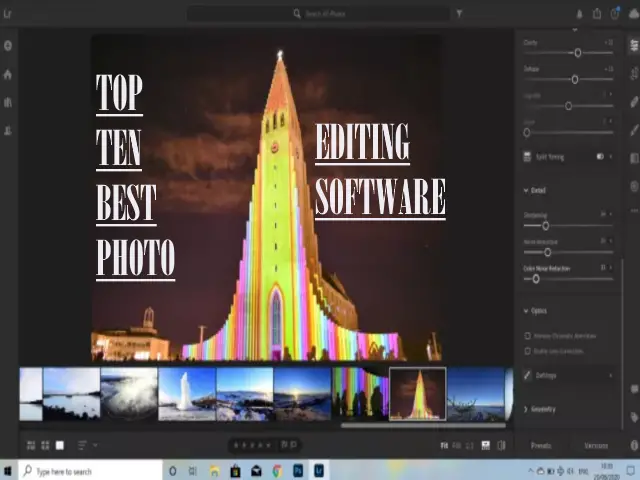This screenshot has width=640, height=480.
Task: Select the Radial Gradient tool
Action: [634, 185]
